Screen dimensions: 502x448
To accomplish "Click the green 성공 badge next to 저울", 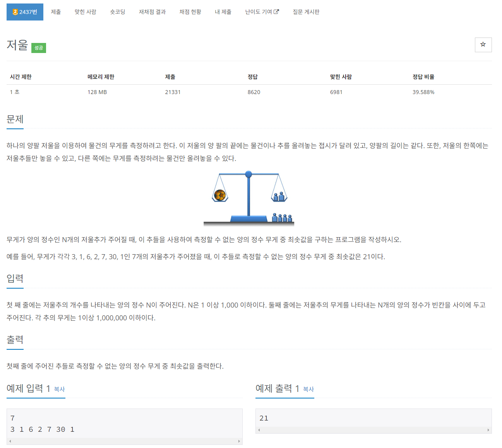I will pos(38,48).
